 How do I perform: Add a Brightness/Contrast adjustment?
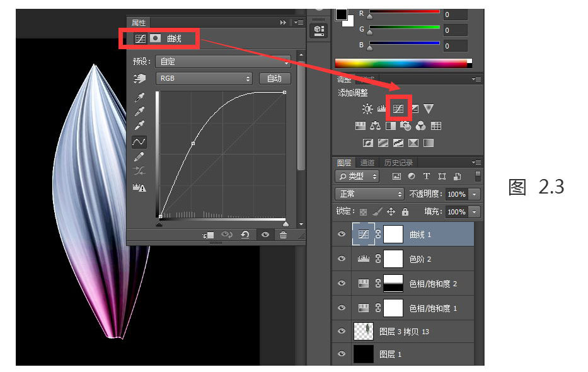tap(367, 108)
